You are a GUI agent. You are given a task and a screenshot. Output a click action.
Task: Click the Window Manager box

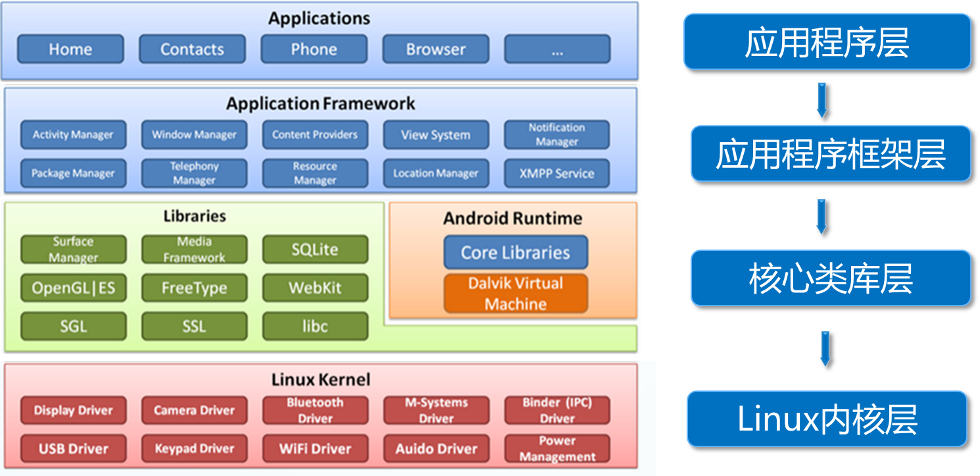(x=194, y=135)
